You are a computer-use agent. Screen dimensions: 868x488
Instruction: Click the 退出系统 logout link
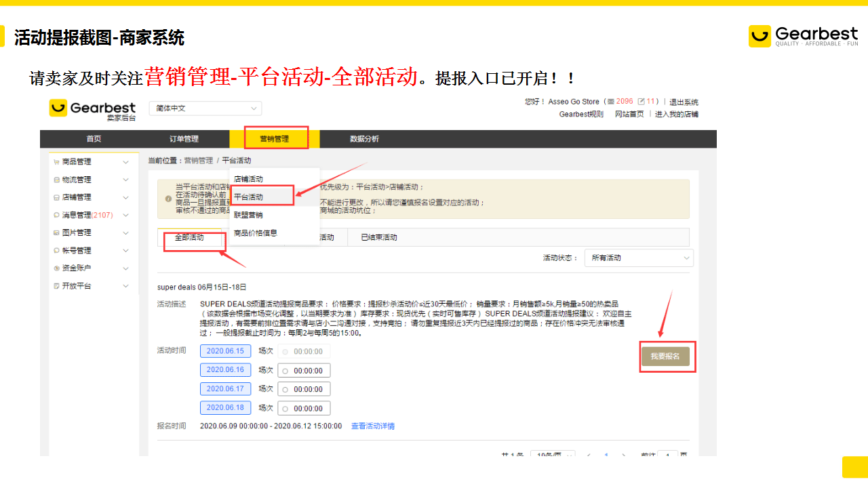pos(684,102)
